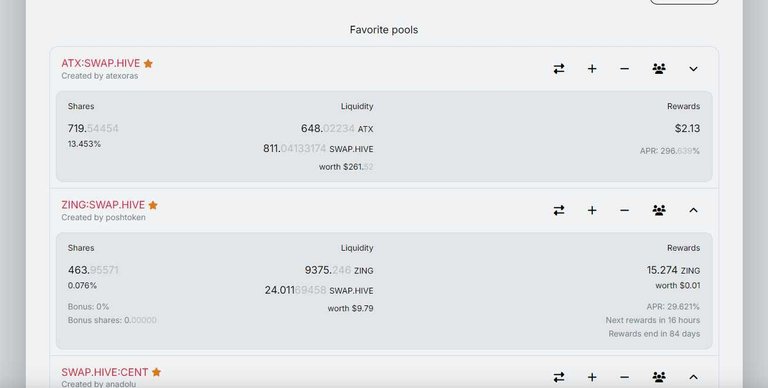View liquidity providers of ATX:SWAP.HIVE pool
The width and height of the screenshot is (768, 388).
(659, 69)
